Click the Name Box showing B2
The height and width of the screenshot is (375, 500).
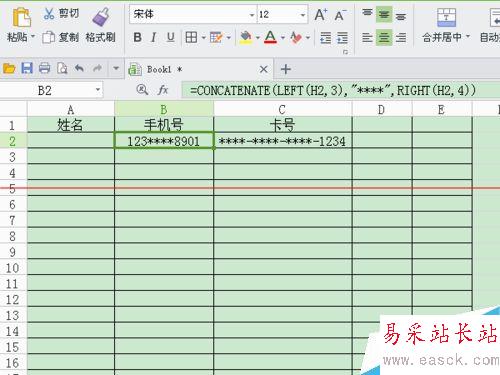click(x=44, y=91)
